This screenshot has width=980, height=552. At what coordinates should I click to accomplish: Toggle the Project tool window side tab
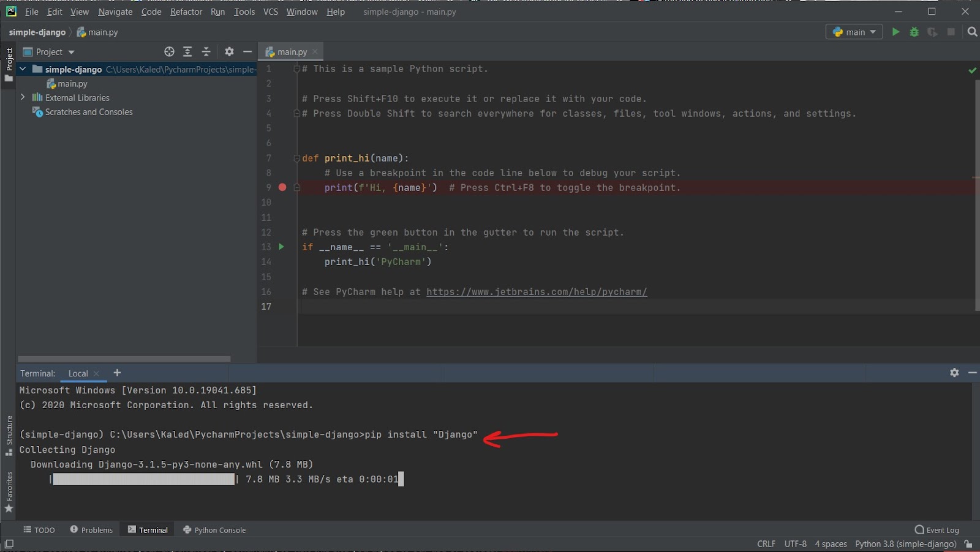click(9, 65)
